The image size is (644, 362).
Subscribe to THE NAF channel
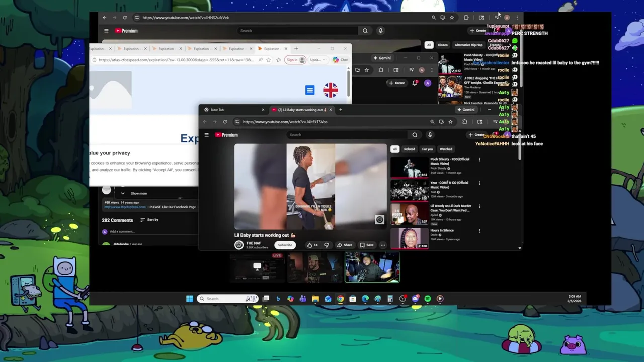285,245
